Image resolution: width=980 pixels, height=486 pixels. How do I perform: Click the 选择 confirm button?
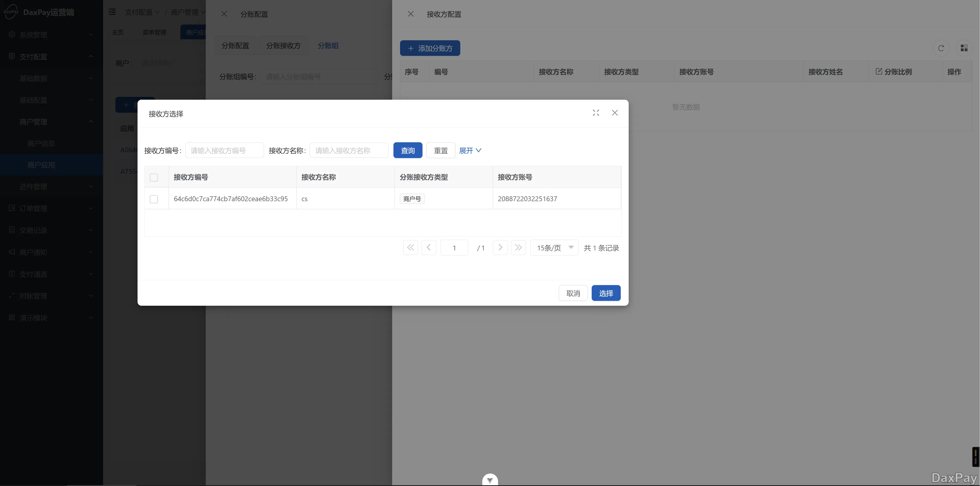coord(606,293)
